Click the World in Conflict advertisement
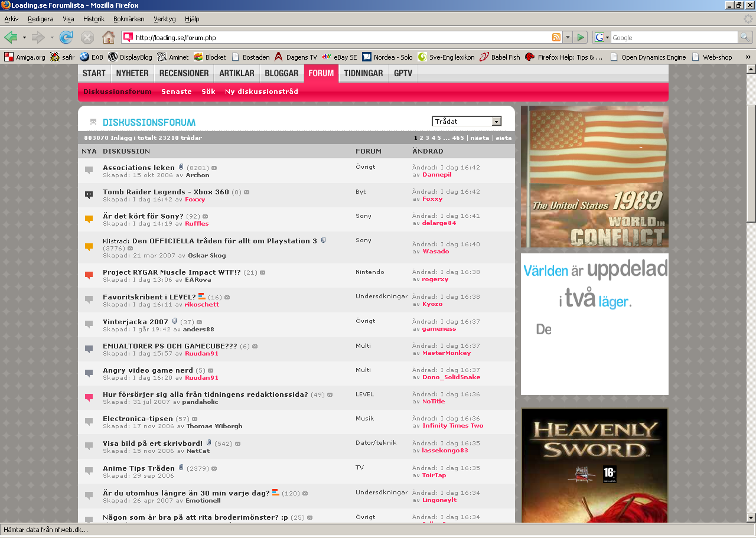Viewport: 756px width, 538px height. click(595, 177)
